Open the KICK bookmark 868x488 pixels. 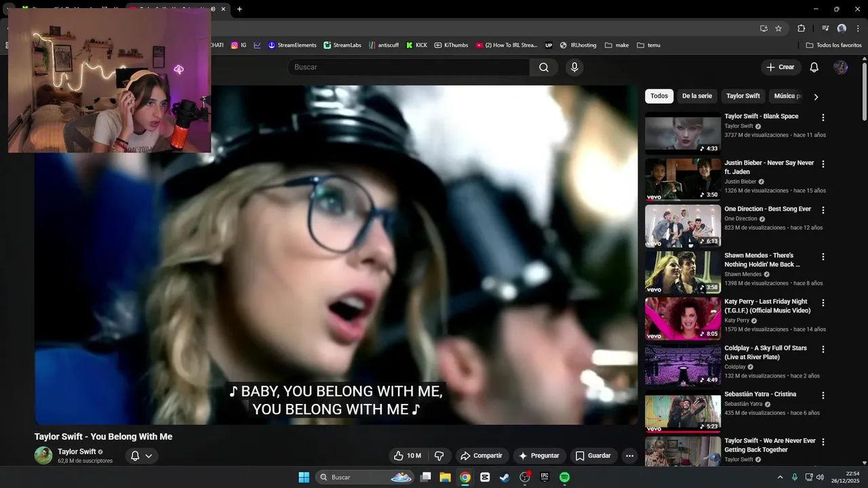416,45
